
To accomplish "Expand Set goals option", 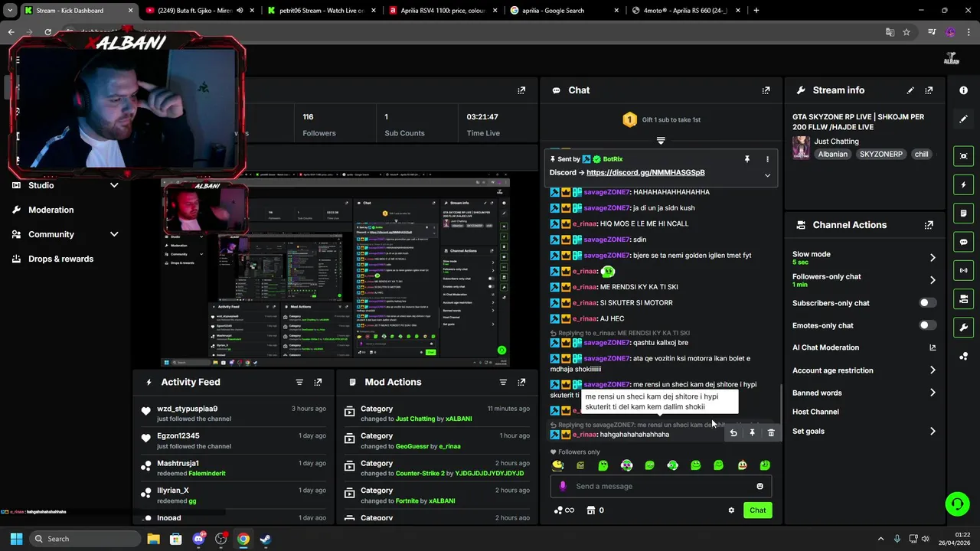I will (x=933, y=432).
